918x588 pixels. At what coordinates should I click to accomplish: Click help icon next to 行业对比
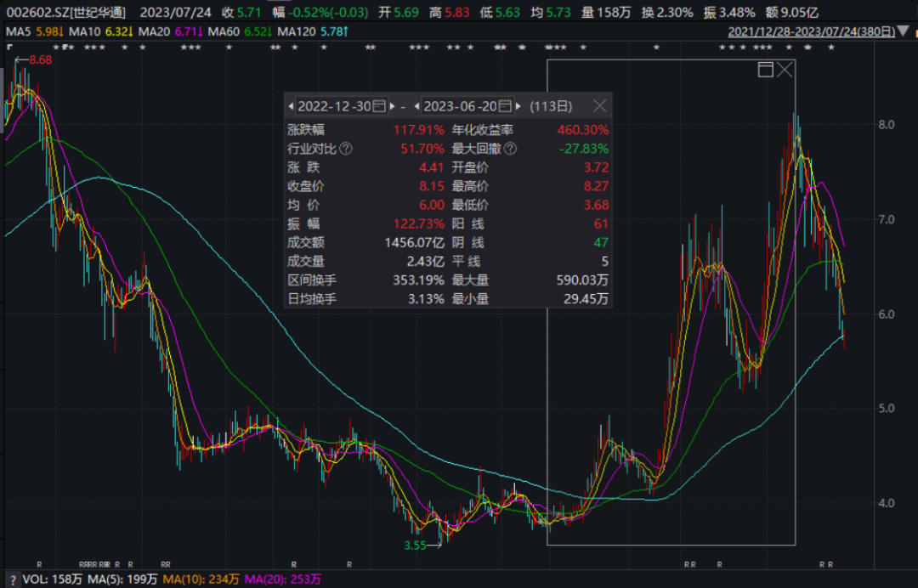coord(345,149)
